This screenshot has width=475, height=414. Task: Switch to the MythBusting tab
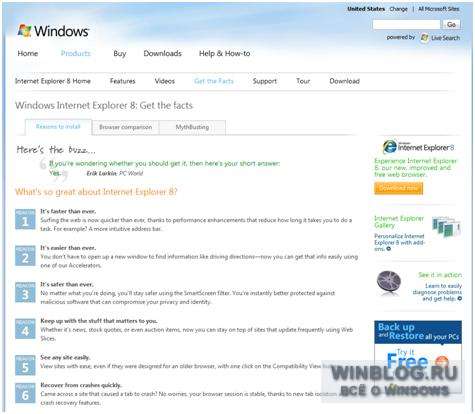192,127
